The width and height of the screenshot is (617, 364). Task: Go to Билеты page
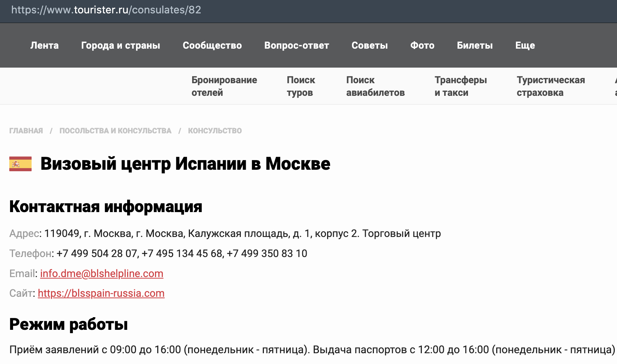(475, 45)
